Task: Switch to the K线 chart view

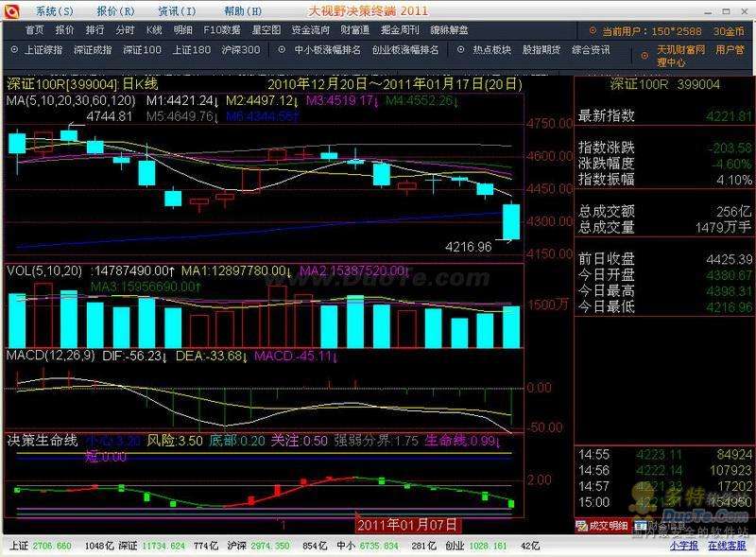Action: (x=154, y=30)
